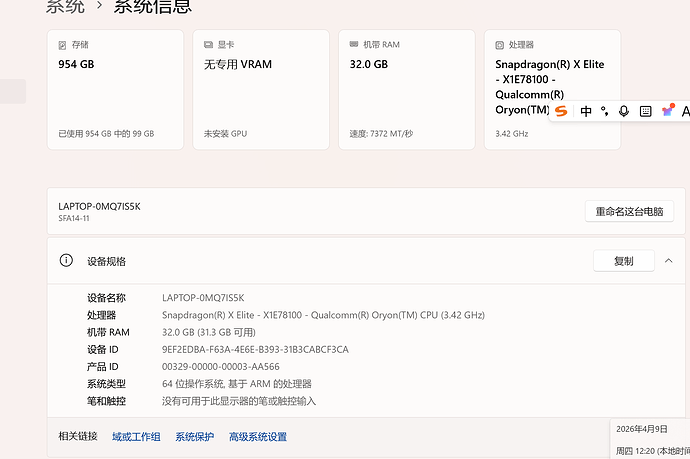Click the 32.0 GB (31.3 GB 可用) value
690x459 pixels.
(209, 332)
